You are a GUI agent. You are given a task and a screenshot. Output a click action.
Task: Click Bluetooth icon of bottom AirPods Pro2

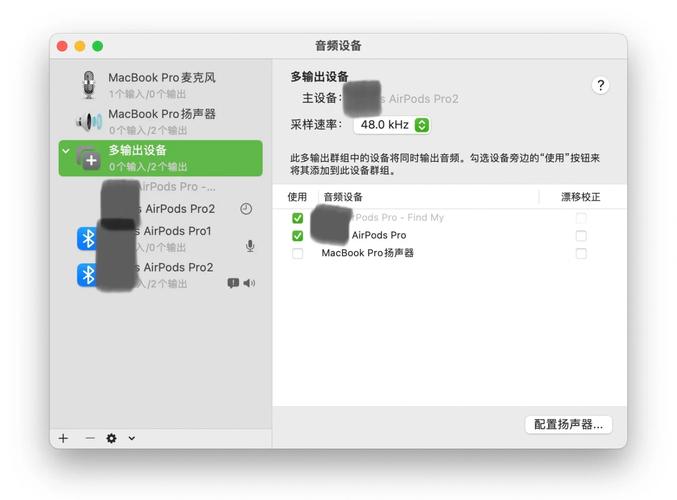89,275
